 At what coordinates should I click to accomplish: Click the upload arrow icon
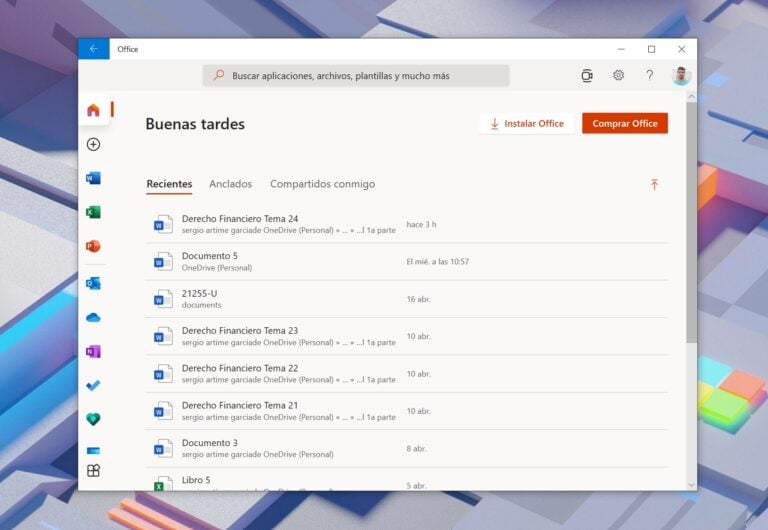click(654, 185)
